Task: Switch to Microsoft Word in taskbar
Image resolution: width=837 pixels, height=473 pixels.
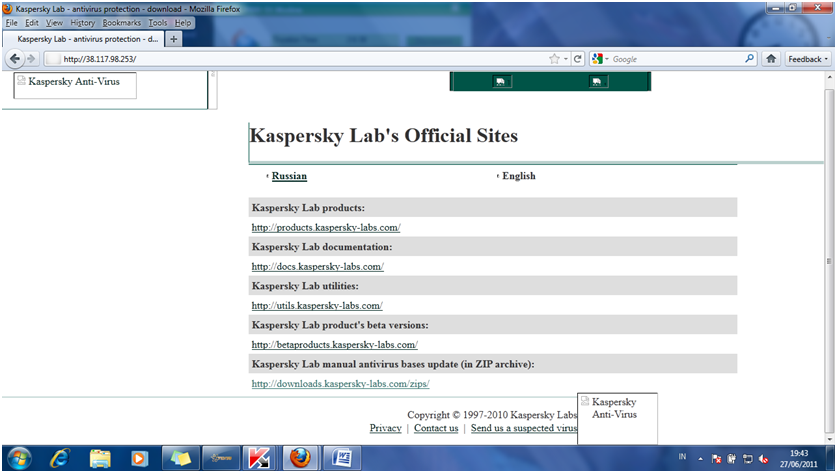Action: coord(342,458)
